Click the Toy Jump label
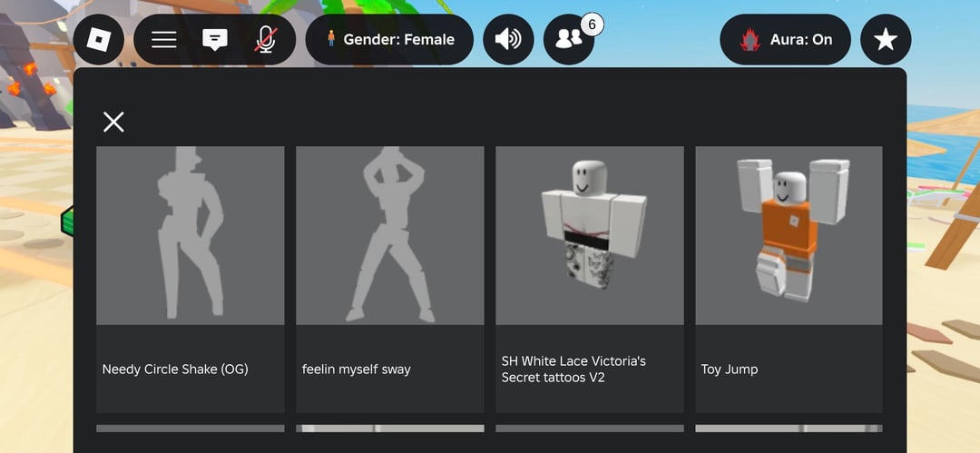980x453 pixels. [730, 369]
